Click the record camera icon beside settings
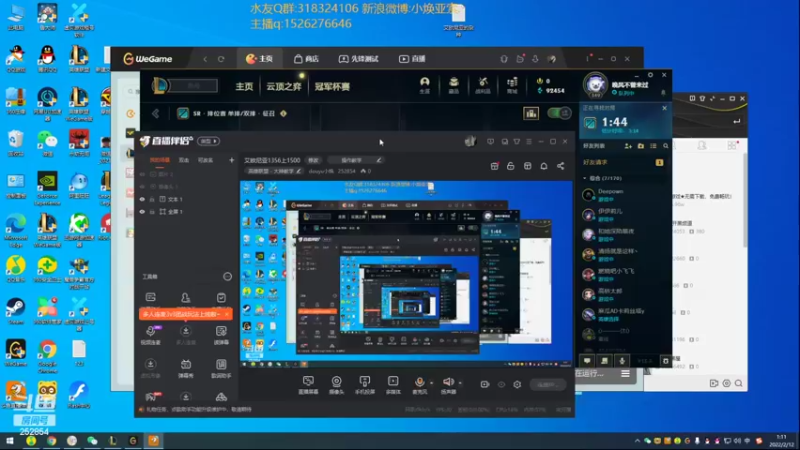This screenshot has height=450, width=800. click(x=485, y=384)
